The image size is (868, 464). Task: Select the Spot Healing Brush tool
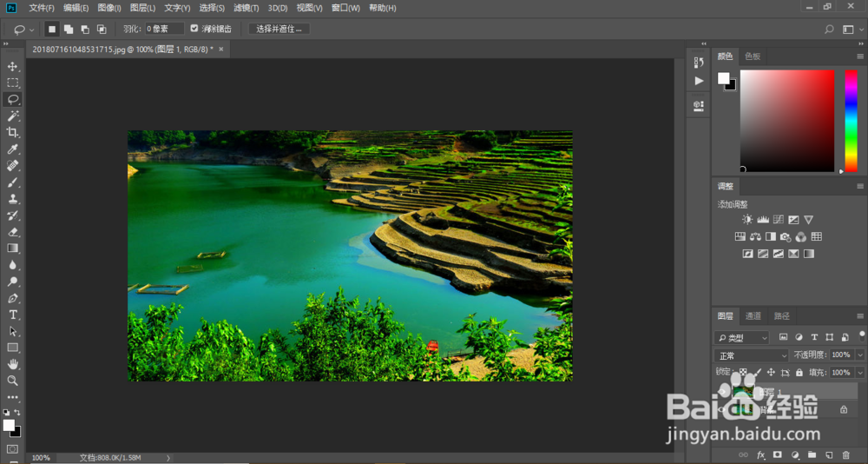(x=12, y=165)
